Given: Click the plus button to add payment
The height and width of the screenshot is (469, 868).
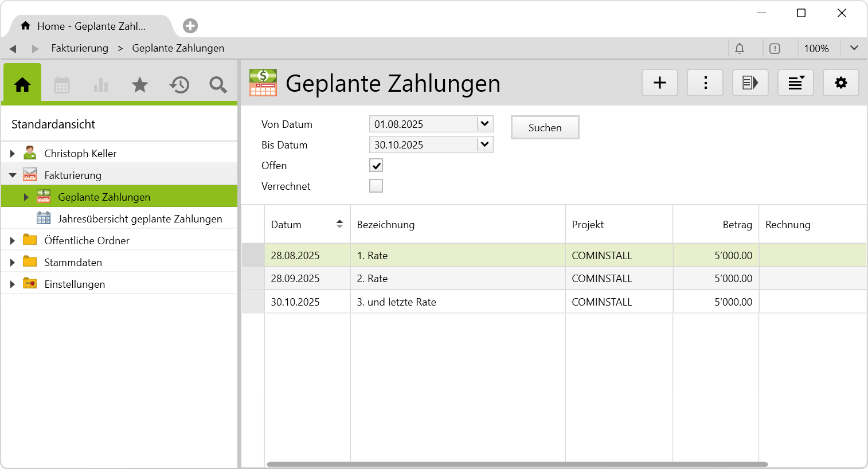Looking at the screenshot, I should [660, 83].
